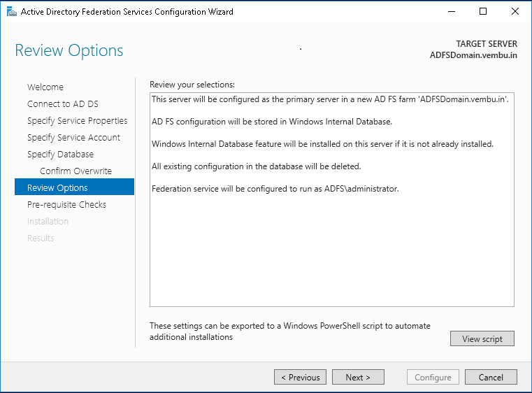This screenshot has height=393, width=532.
Task: Proceed with the Next button
Action: (358, 377)
